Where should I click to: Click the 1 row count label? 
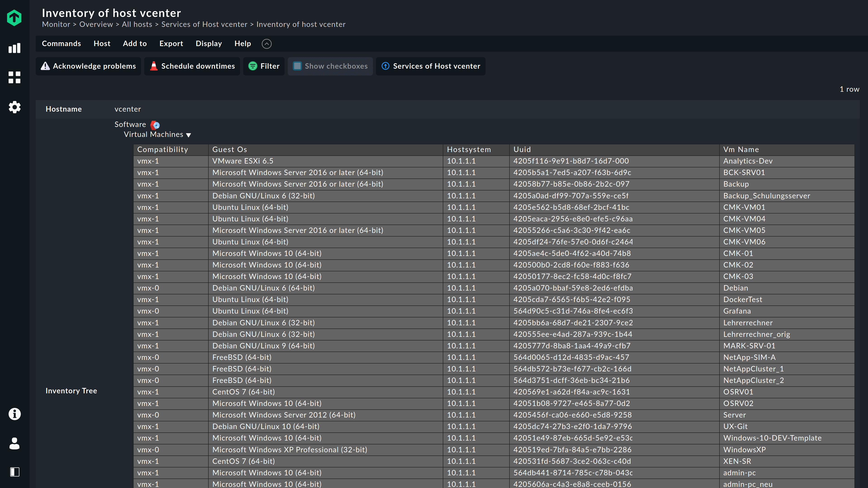pos(849,89)
